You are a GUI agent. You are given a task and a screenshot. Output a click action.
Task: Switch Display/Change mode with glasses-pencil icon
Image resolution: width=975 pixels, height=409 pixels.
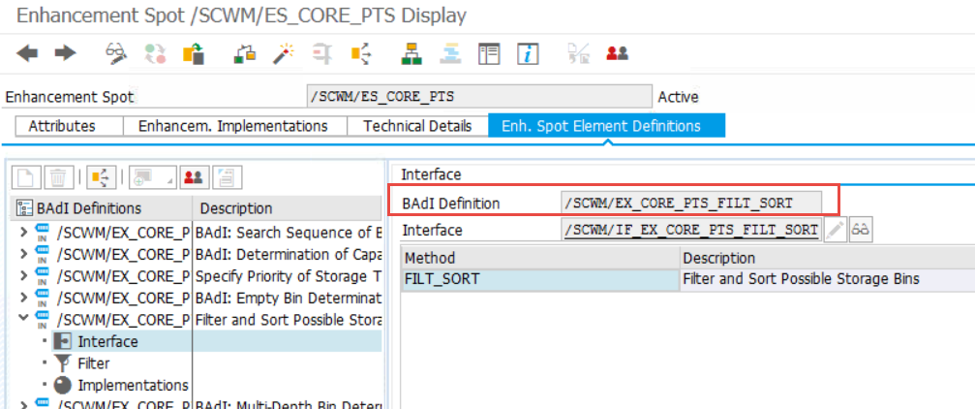click(x=116, y=54)
